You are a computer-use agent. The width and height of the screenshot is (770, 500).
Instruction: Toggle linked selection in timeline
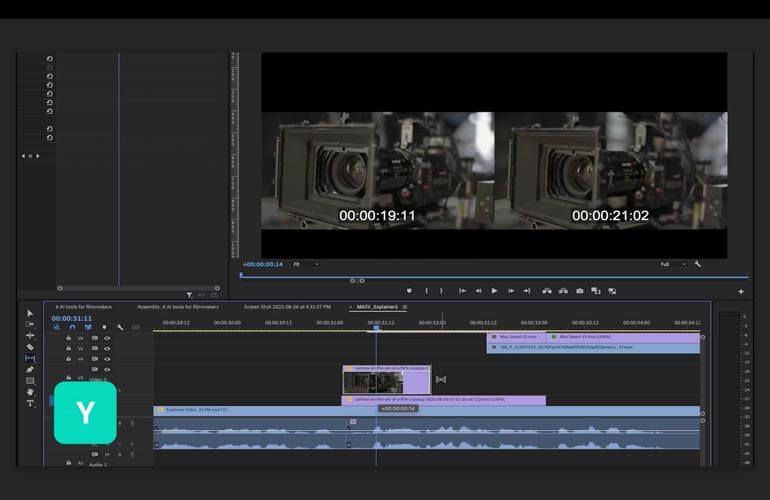coord(88,327)
